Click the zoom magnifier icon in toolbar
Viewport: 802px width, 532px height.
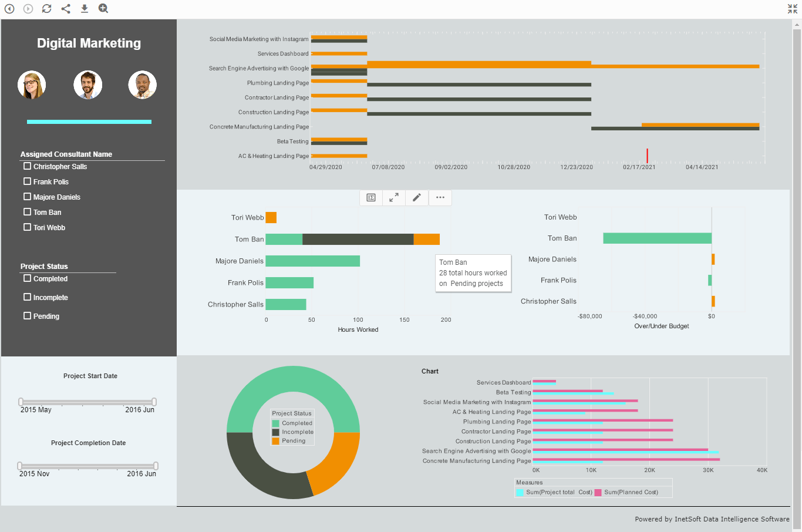103,8
